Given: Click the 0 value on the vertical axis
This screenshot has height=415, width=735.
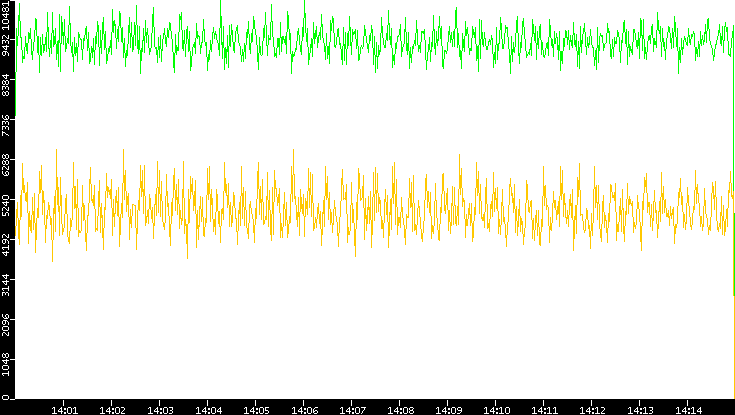Looking at the screenshot, I should coord(6,397).
